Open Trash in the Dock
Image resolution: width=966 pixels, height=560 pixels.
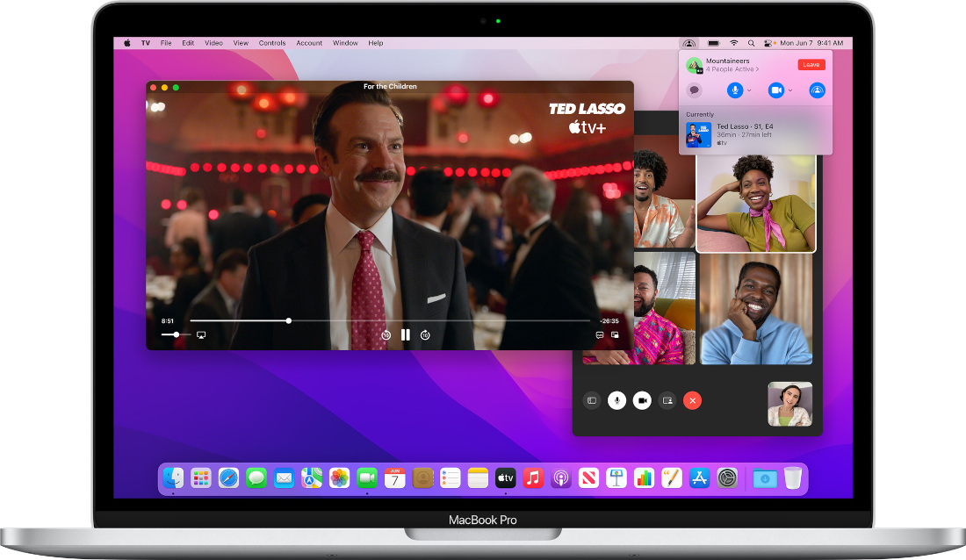click(x=793, y=478)
